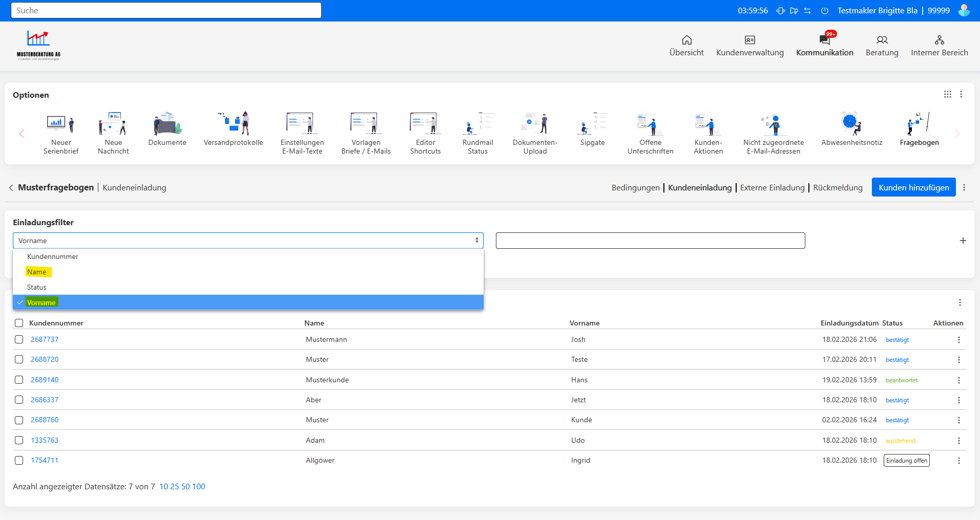Select Kundennummer from the filter dropdown
This screenshot has width=980, height=520.
pos(53,256)
